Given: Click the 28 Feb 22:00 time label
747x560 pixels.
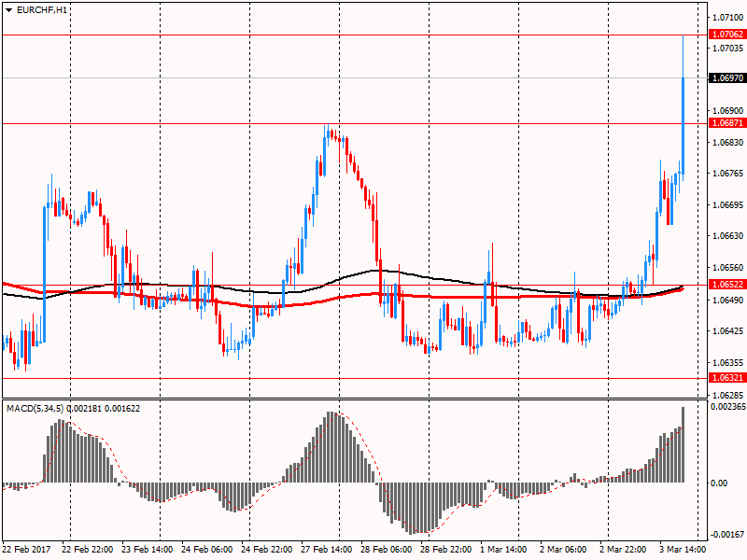Looking at the screenshot, I should (443, 551).
